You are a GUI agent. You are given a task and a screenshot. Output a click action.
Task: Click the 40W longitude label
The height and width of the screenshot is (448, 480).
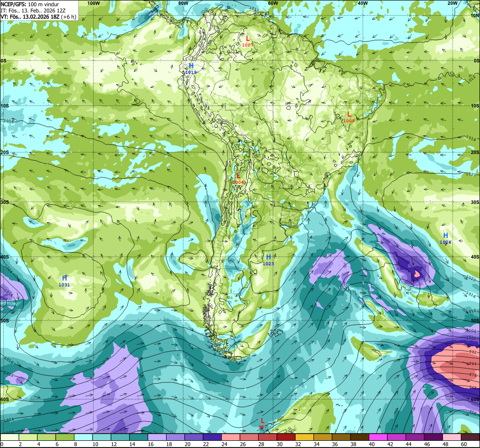point(362,3)
